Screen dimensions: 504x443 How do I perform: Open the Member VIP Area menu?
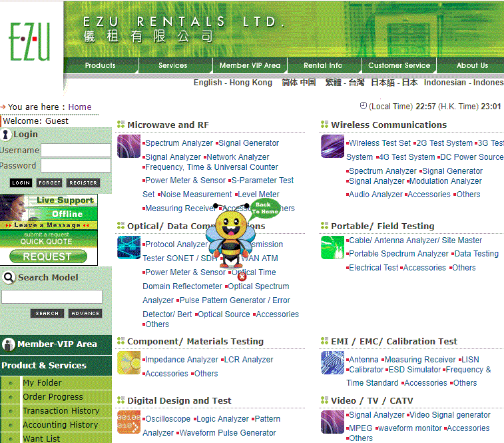click(250, 66)
